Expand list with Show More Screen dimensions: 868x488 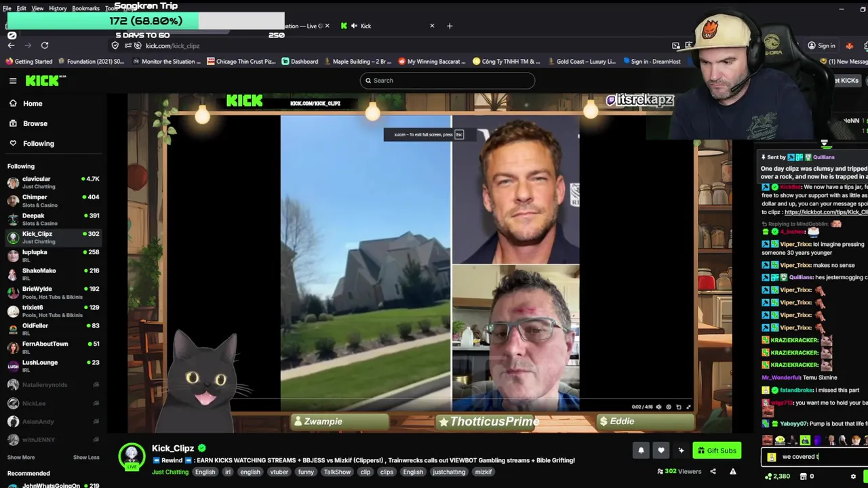click(21, 457)
